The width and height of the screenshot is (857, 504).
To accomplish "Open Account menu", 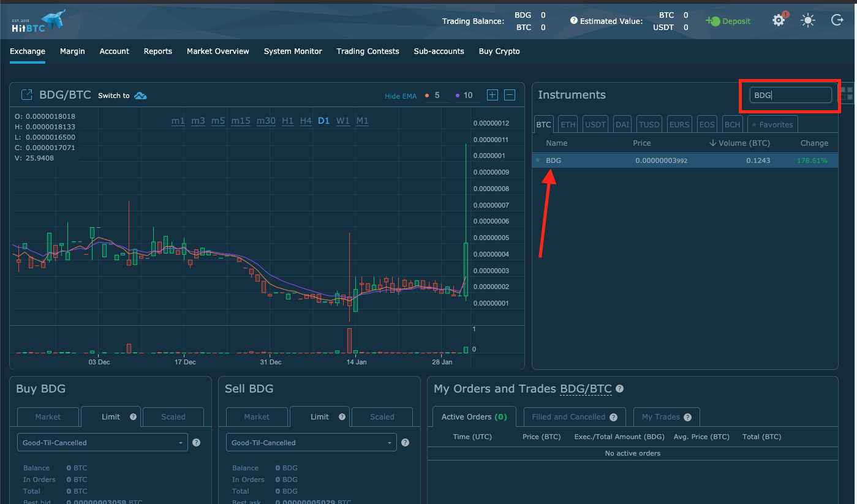I will [115, 51].
